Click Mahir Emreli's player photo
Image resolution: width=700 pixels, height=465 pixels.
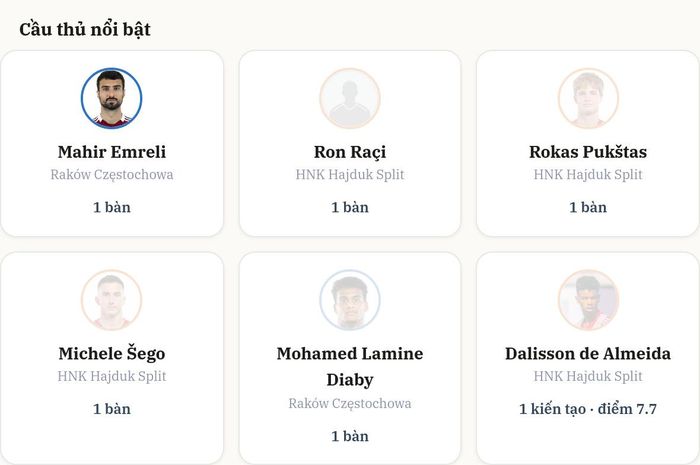(112, 98)
